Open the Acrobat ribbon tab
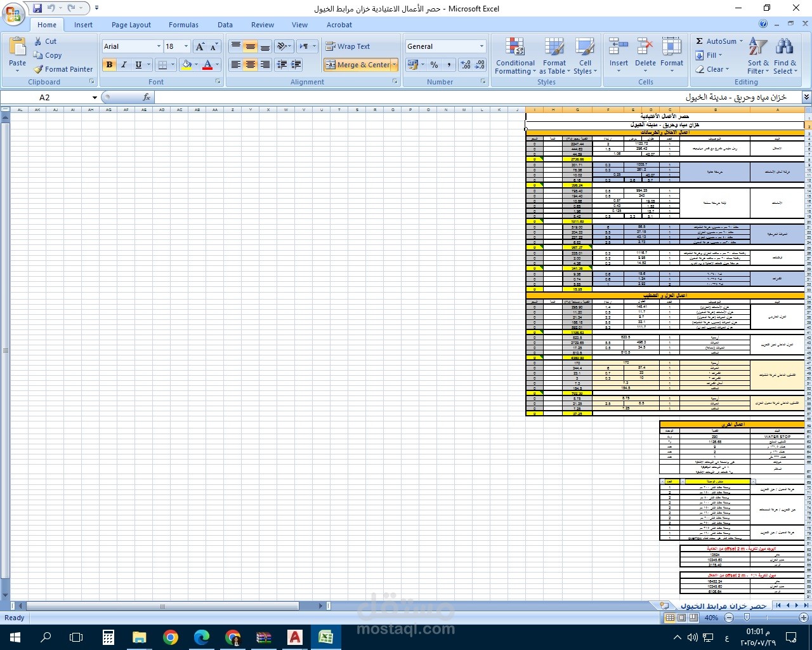 [339, 25]
